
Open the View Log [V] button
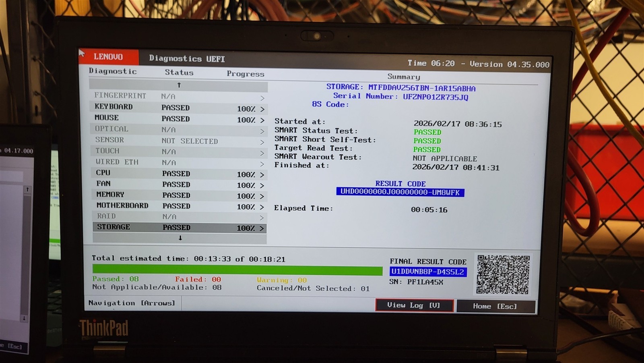coord(414,305)
